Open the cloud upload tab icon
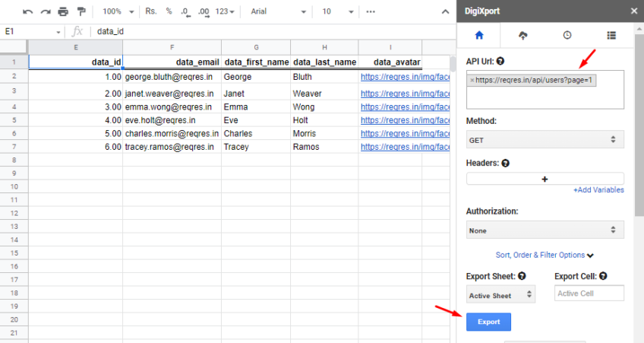This screenshot has width=644, height=343. 522,36
